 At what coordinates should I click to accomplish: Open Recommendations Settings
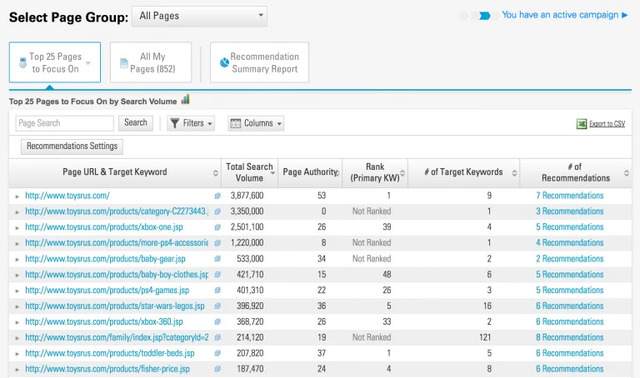[72, 146]
